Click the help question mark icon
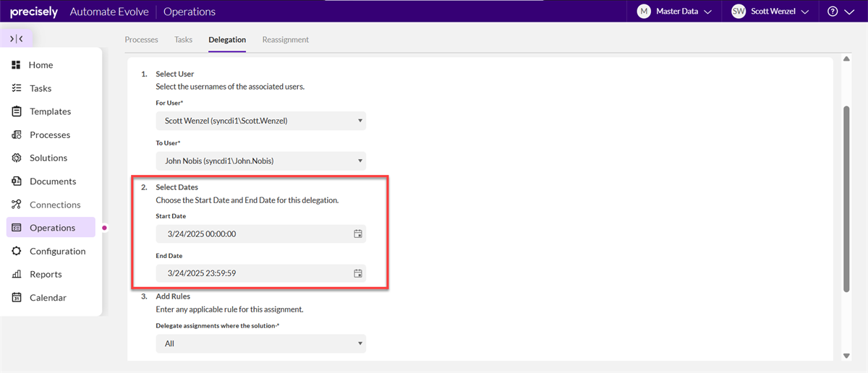 coord(833,12)
